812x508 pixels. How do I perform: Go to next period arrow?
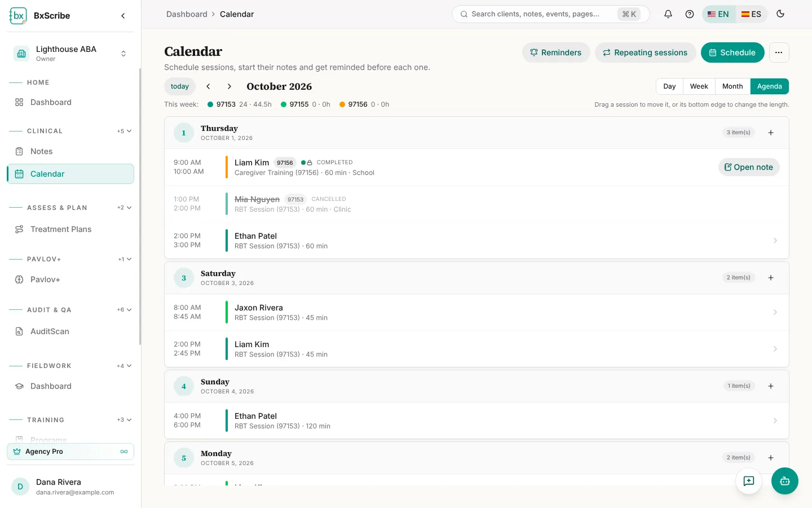230,86
